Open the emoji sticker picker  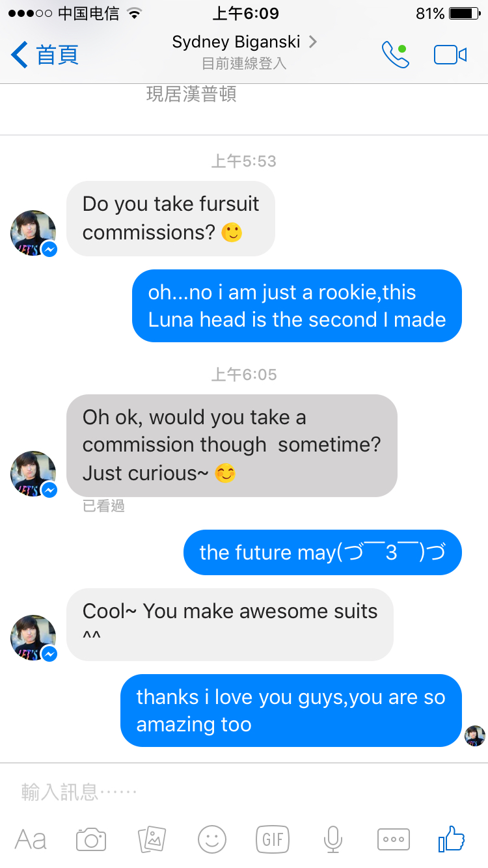point(212,839)
